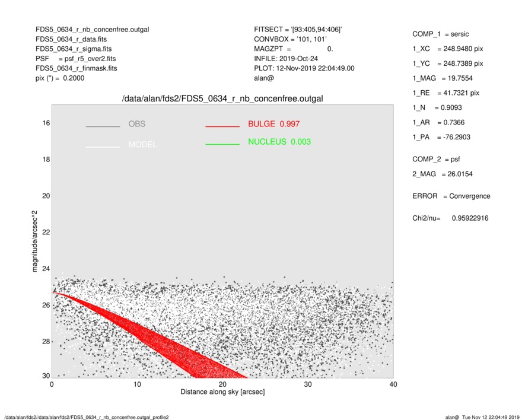Select the FDS5_0634_r_data.fits text
The height and width of the screenshot is (420, 525).
point(71,39)
